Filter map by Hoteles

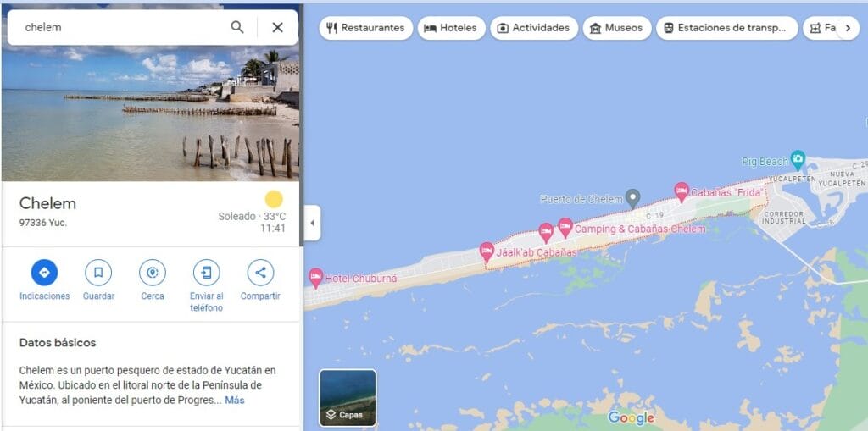[451, 28]
